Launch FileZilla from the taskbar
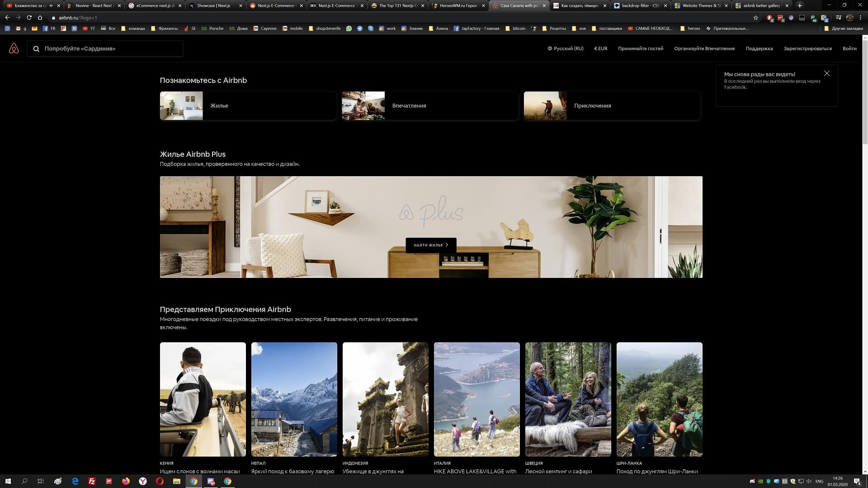The image size is (868, 488). pyautogui.click(x=92, y=481)
